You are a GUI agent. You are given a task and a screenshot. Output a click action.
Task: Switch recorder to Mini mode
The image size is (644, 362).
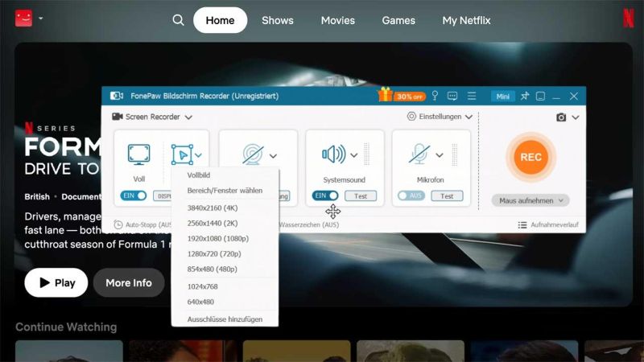click(x=502, y=97)
